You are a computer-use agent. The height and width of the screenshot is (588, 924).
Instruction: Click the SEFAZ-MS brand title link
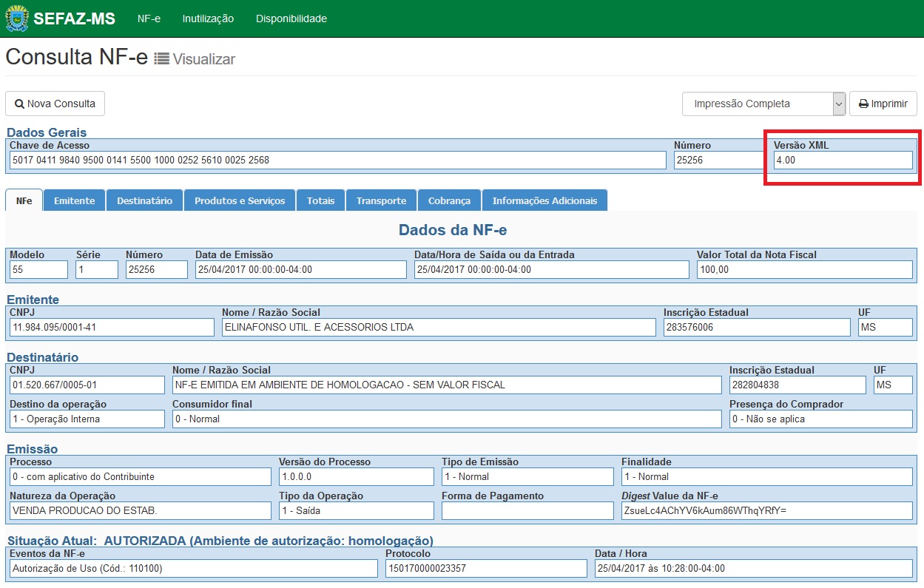tap(74, 18)
